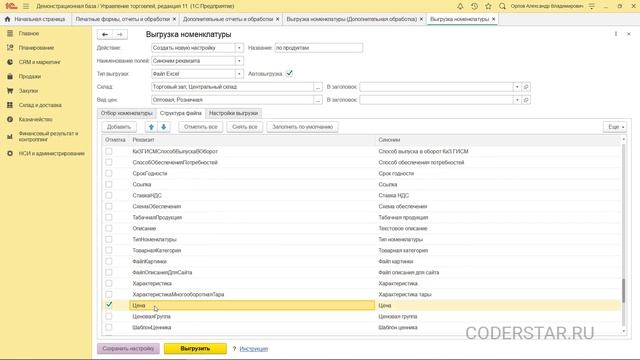The image size is (640, 360).
Task: Switch to Структура файла tab
Action: pos(181,113)
